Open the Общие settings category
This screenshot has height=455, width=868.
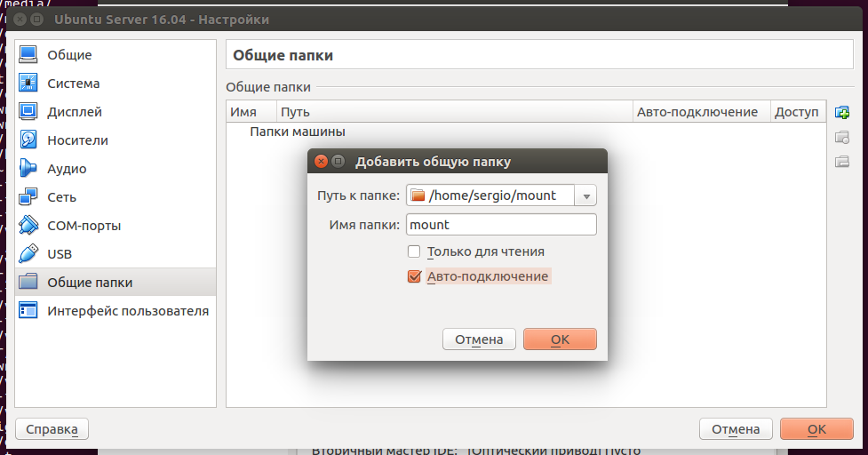click(115, 54)
